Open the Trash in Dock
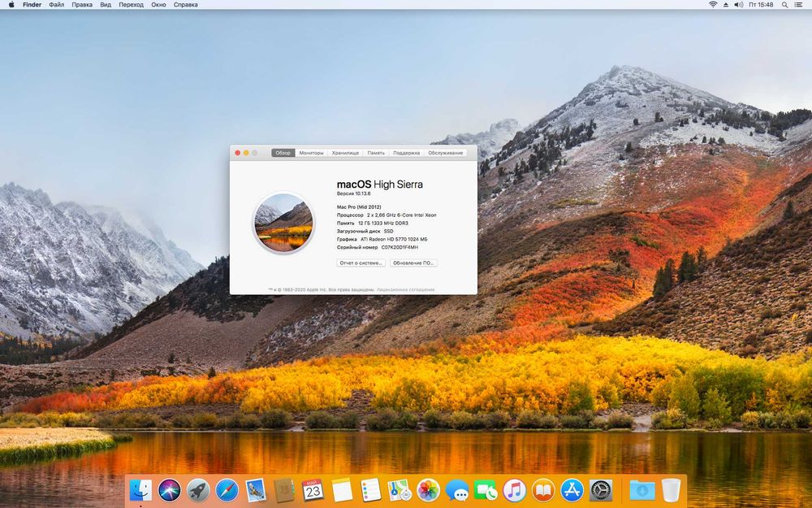Image resolution: width=812 pixels, height=508 pixels. pos(672,490)
